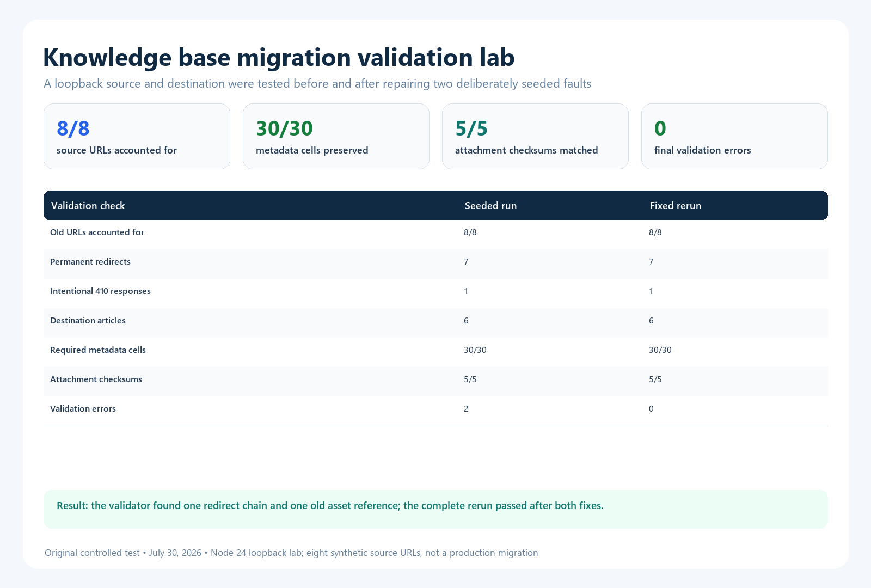
Task: Select Fixed rerun 5/5 in Attachment checksums row
Action: pyautogui.click(x=655, y=379)
